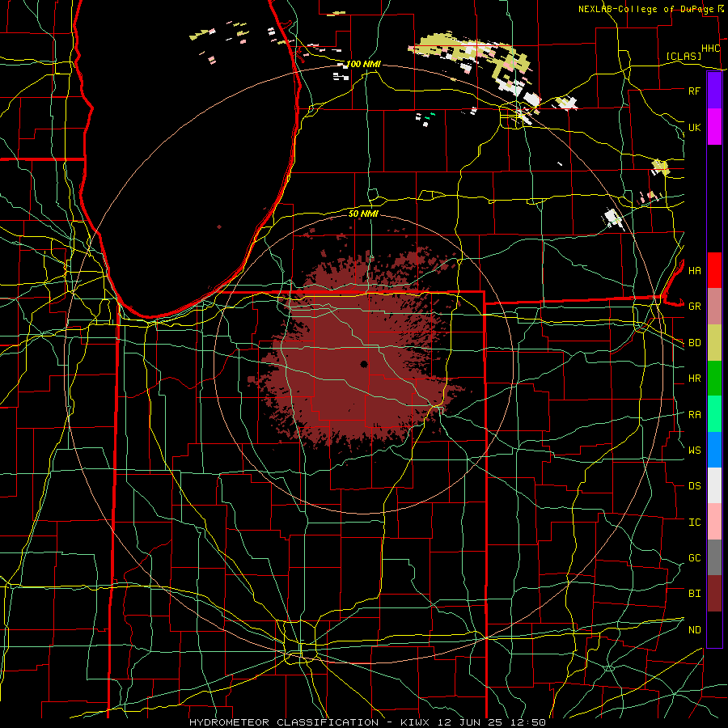Click the ND black legend swatch
The width and height of the screenshot is (728, 728).
point(714,629)
